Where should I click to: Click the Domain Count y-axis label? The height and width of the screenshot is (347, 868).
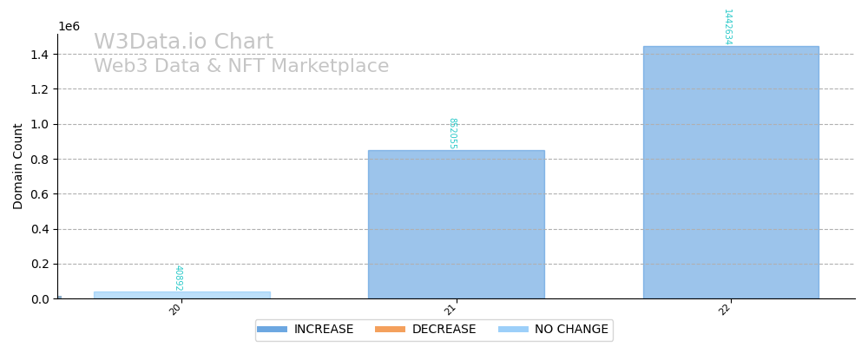[19, 166]
